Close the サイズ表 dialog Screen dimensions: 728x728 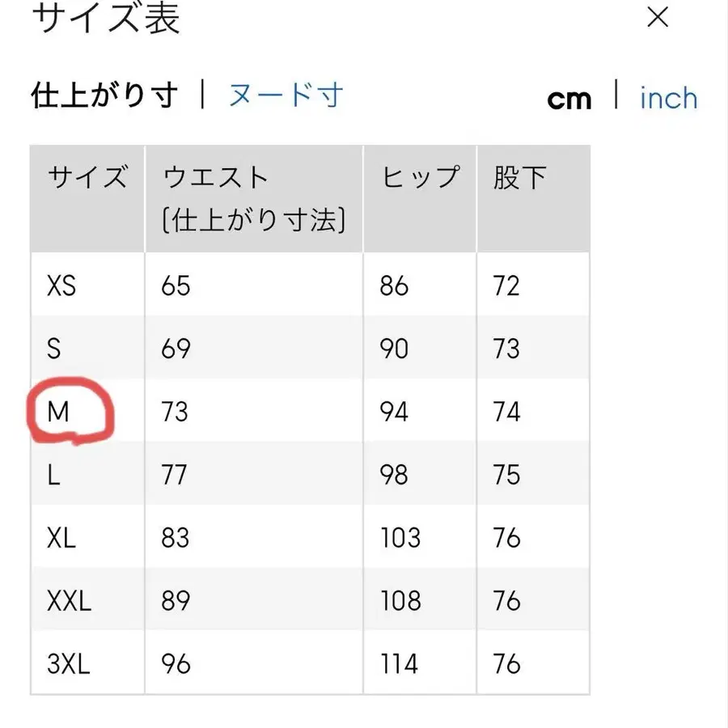click(x=658, y=18)
